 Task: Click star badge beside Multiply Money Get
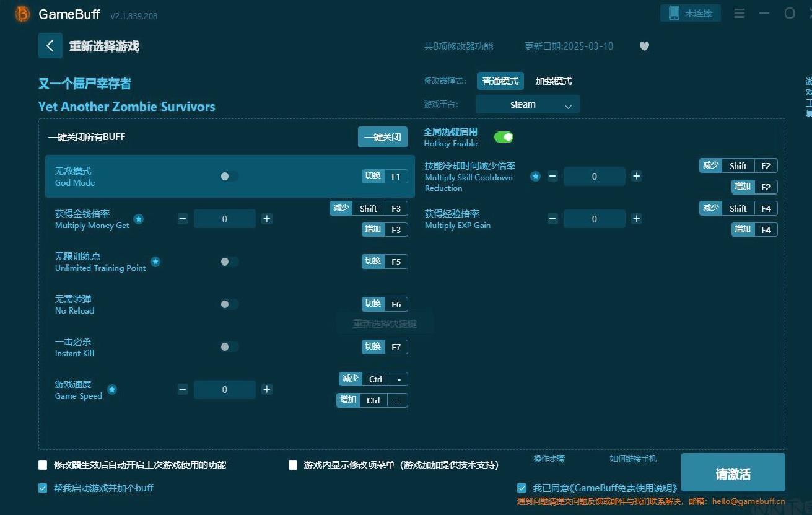[x=139, y=219]
